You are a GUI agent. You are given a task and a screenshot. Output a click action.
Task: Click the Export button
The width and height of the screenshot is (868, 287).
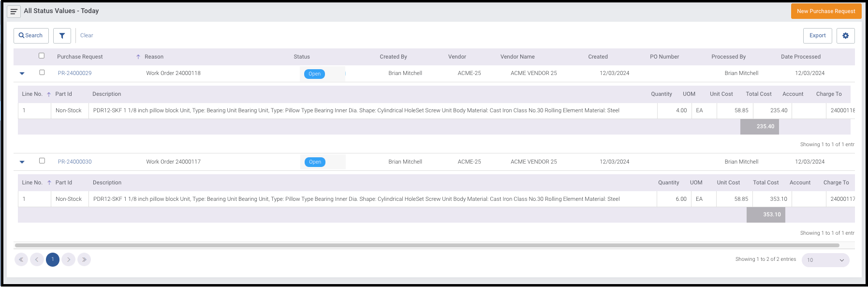[818, 35]
